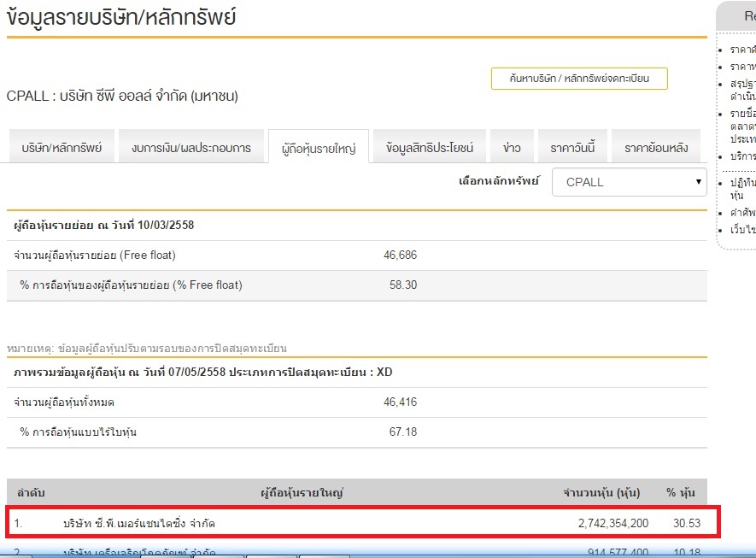The height and width of the screenshot is (558, 756).
Task: Click the % หุ้น column header
Action: 680,493
